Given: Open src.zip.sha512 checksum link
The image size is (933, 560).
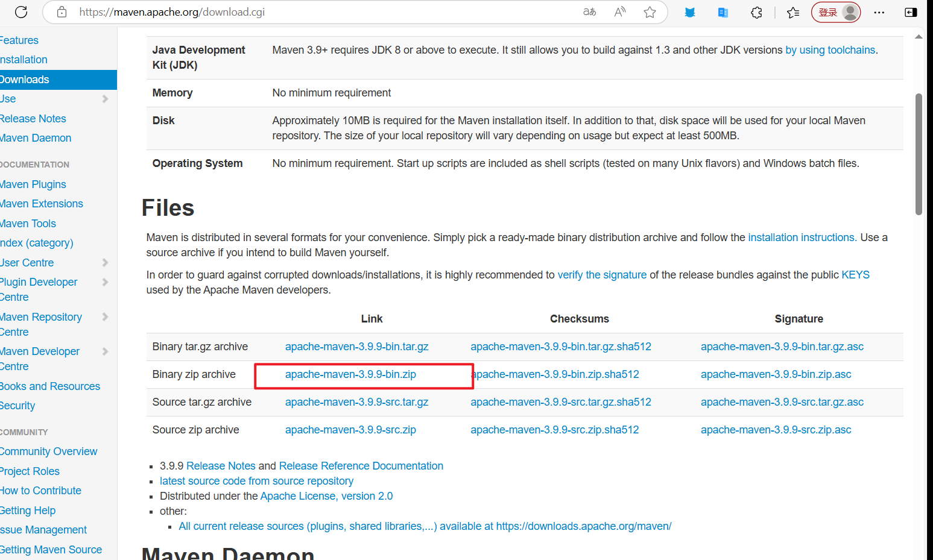Looking at the screenshot, I should coord(555,430).
